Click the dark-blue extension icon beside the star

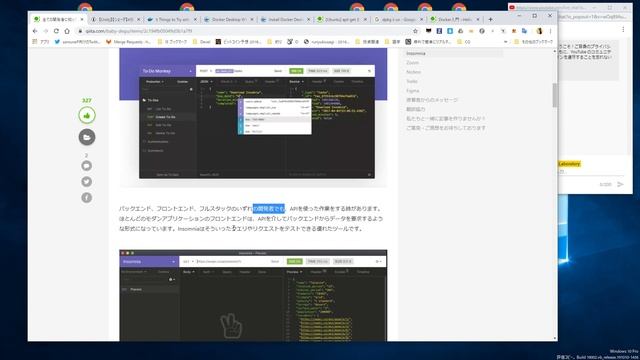coord(439,31)
